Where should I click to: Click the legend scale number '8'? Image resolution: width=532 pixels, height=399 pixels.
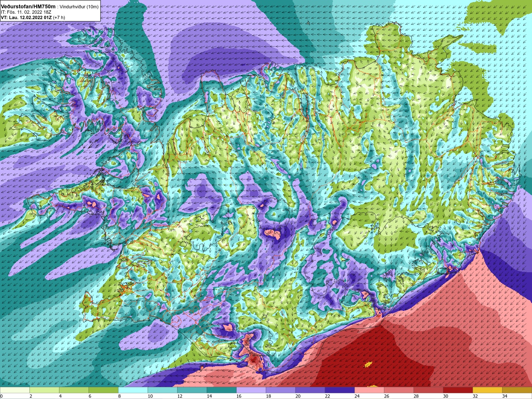(x=119, y=396)
